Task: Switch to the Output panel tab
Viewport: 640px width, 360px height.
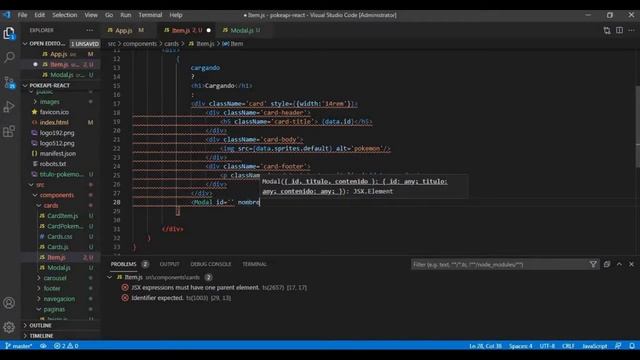Action: pos(169,264)
